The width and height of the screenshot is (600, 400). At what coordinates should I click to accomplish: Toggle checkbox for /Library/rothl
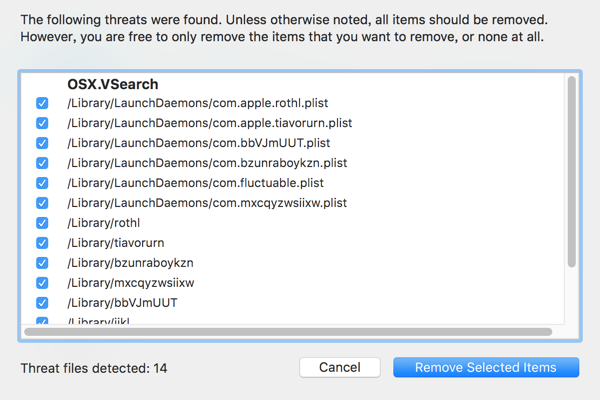tap(42, 223)
